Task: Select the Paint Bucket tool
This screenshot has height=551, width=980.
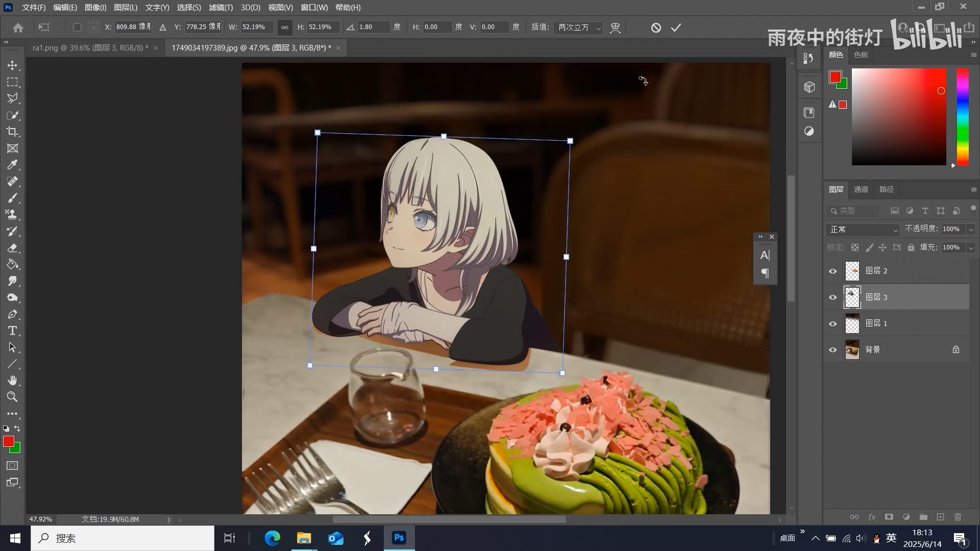Action: click(12, 264)
